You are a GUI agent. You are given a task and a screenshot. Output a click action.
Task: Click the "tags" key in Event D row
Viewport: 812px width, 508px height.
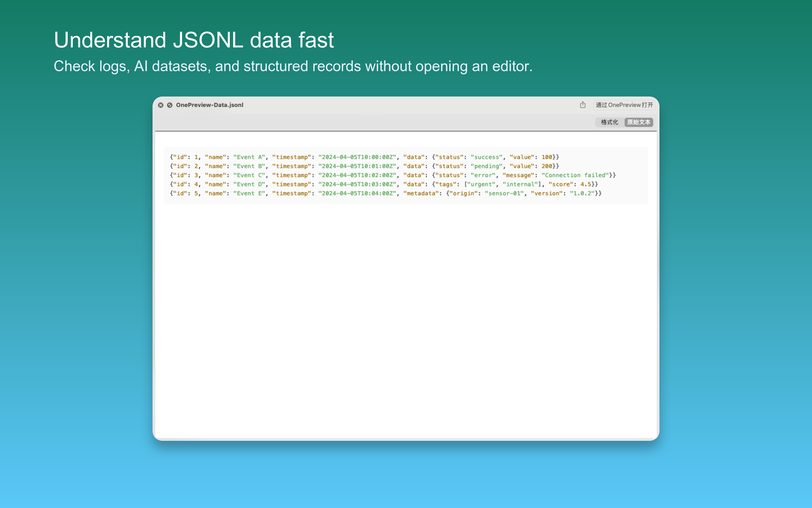[x=445, y=184]
